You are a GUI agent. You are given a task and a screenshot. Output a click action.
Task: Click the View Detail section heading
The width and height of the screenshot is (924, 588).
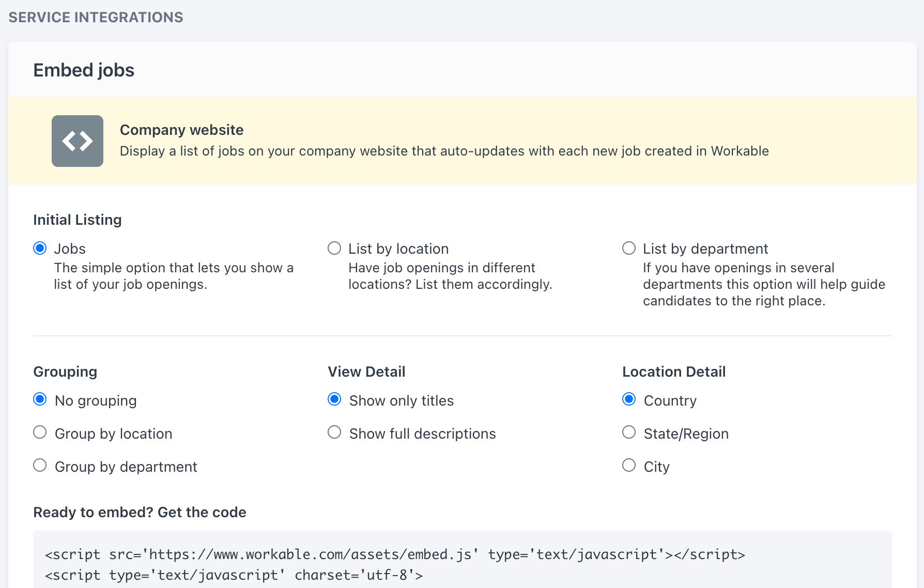point(366,372)
